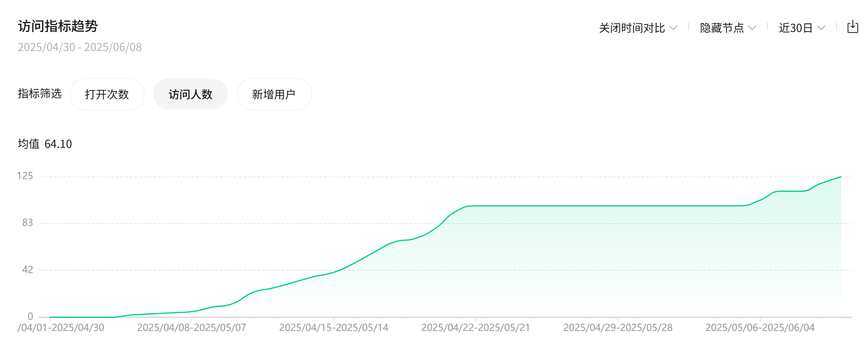Click x-axis label 2025/04/08-2025/05/07
Screen dimensions: 868x359
click(x=191, y=328)
